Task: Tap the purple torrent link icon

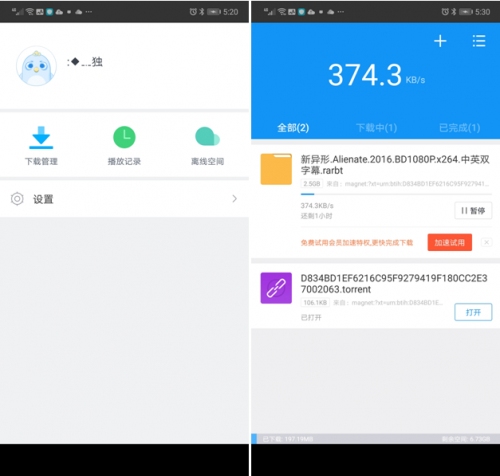Action: [276, 288]
